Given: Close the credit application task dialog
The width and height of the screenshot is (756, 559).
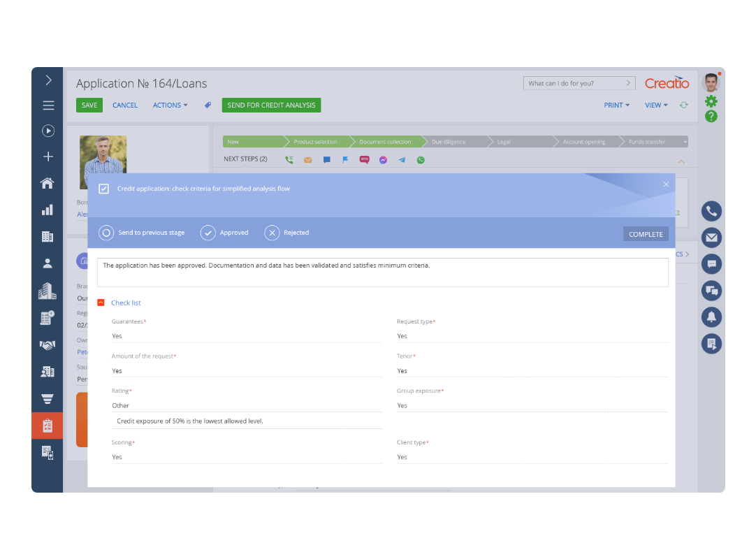Looking at the screenshot, I should (x=666, y=184).
